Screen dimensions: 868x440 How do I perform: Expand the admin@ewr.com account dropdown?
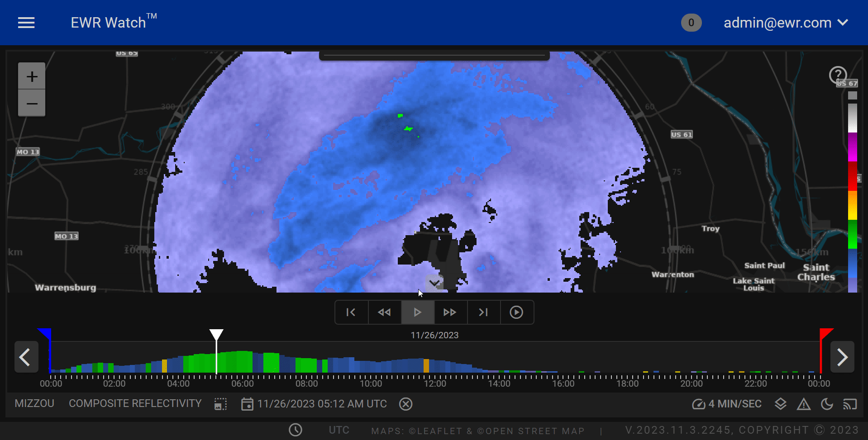[x=786, y=23]
